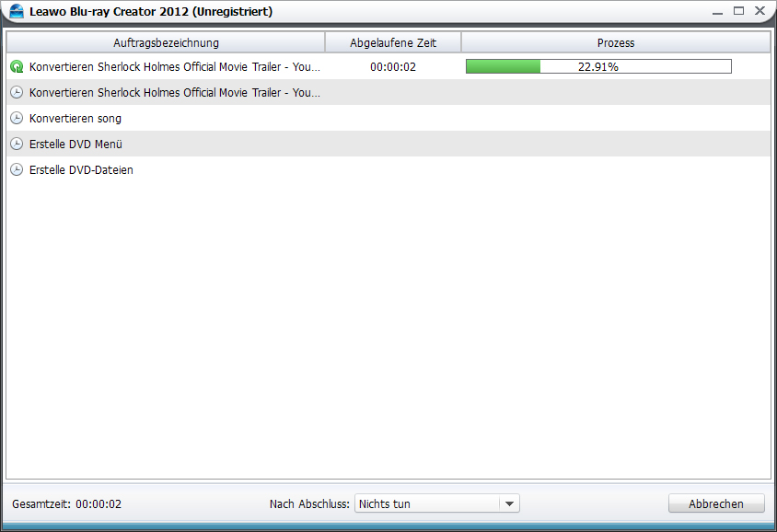This screenshot has height=532, width=777.
Task: Close the Leawo Blu-ray Creator window
Action: pyautogui.click(x=760, y=11)
